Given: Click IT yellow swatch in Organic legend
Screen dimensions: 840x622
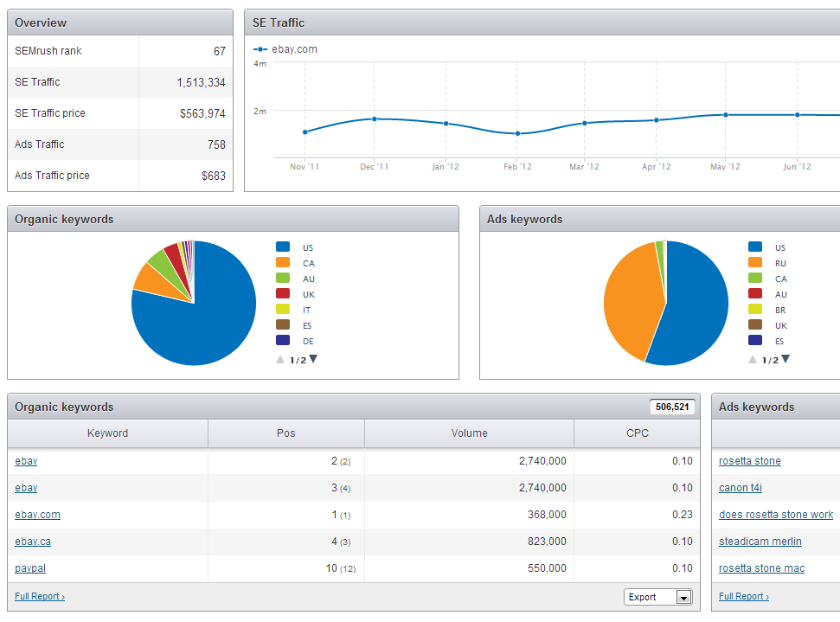Looking at the screenshot, I should pyautogui.click(x=283, y=309).
